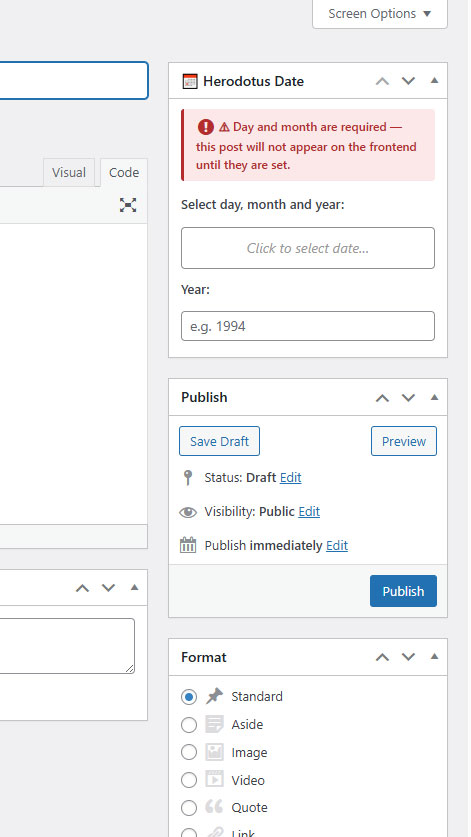
Task: Move Herodotus Date panel down arrow
Action: point(408,81)
